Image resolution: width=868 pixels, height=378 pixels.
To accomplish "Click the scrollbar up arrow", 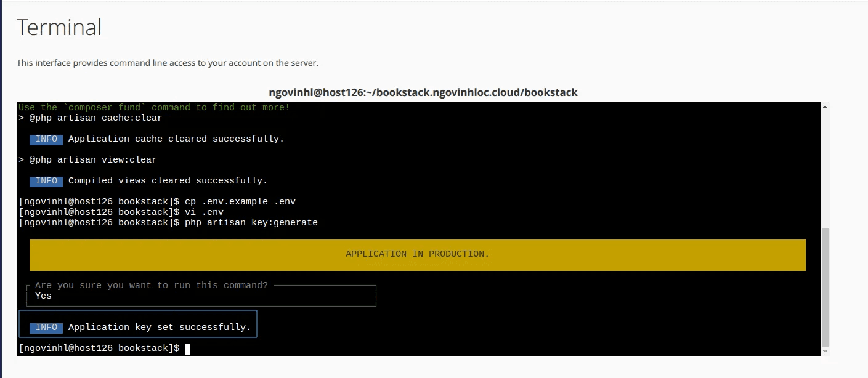I will point(824,105).
